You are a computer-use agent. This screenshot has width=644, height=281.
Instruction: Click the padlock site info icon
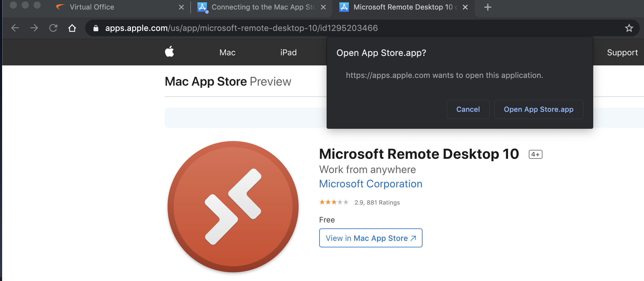coord(96,28)
